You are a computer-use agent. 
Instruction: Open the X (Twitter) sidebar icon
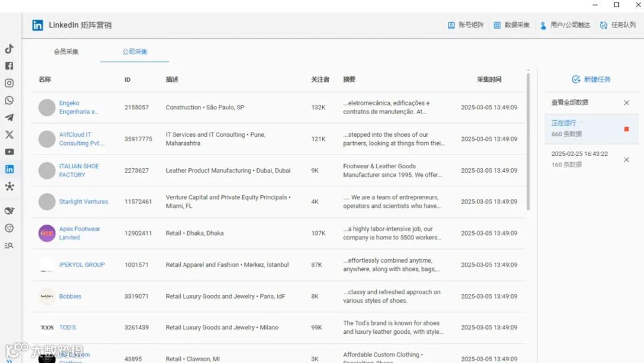tap(9, 134)
